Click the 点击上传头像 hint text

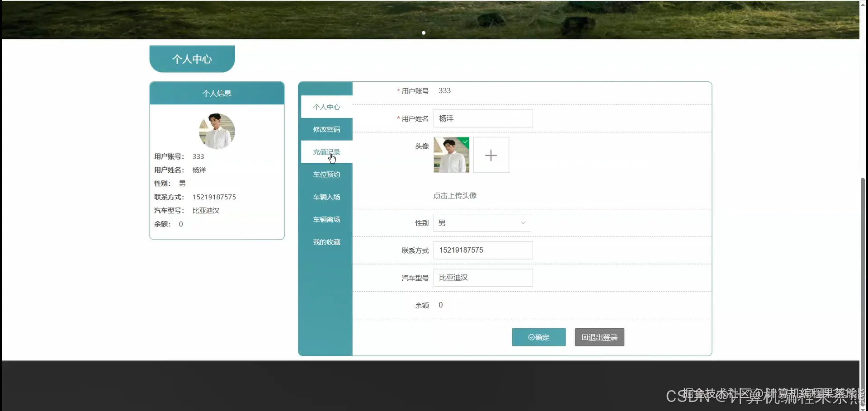click(x=455, y=196)
